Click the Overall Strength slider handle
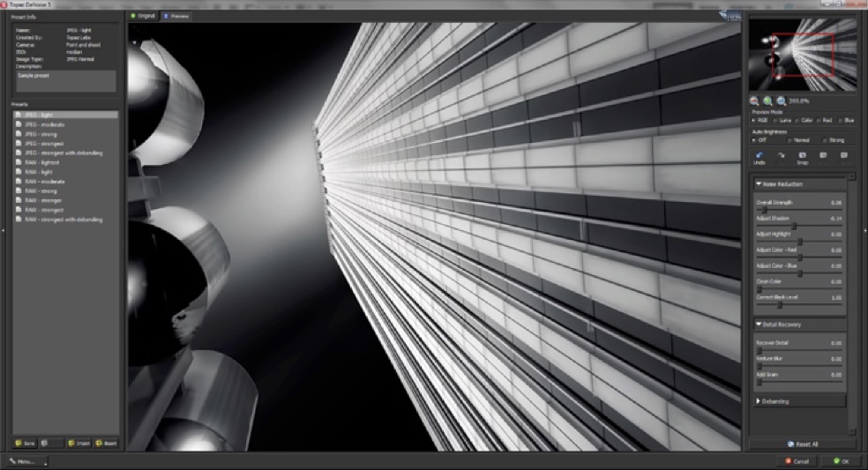The image size is (868, 470). 763,212
